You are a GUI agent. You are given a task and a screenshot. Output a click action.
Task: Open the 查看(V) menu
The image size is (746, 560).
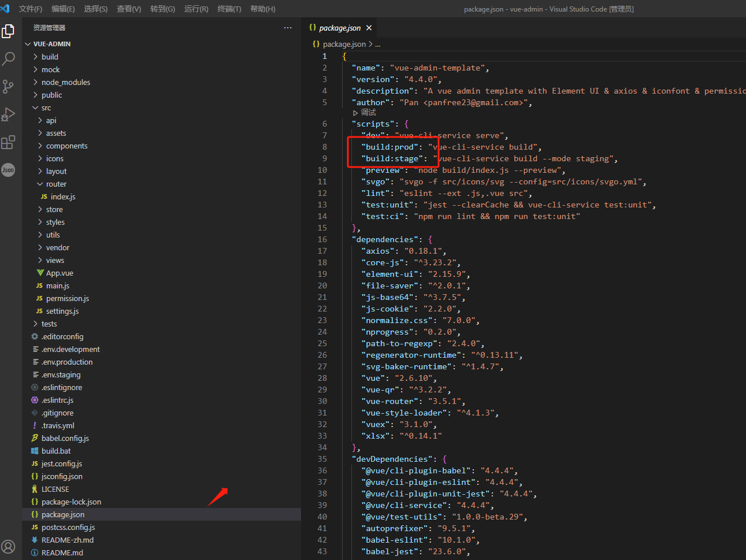tap(129, 9)
